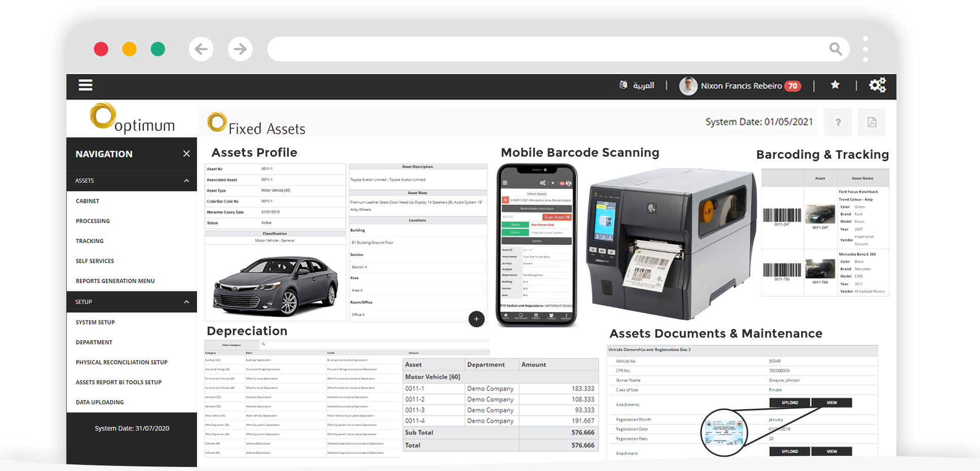The image size is (980, 471).
Task: Tap the Home icon on the mobile navbar
Action: pos(505,315)
